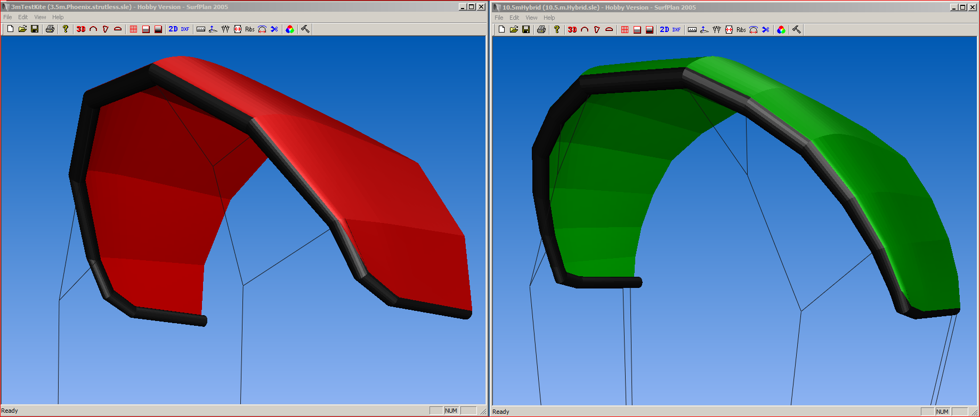
Task: Click the yellow question mark in 10.5mHybrid toolbar
Action: pos(557,30)
